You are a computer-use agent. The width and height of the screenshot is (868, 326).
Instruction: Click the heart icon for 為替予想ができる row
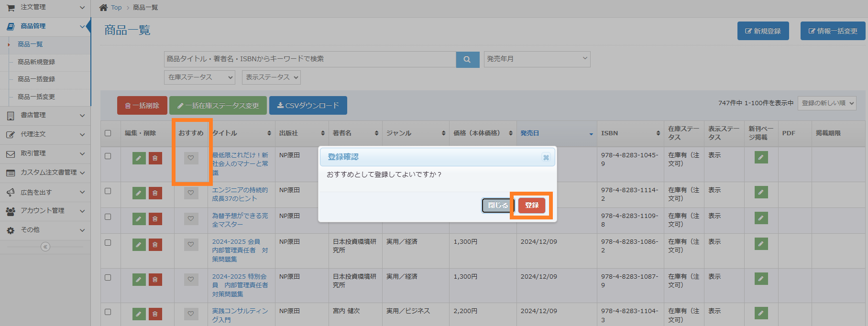point(191,218)
